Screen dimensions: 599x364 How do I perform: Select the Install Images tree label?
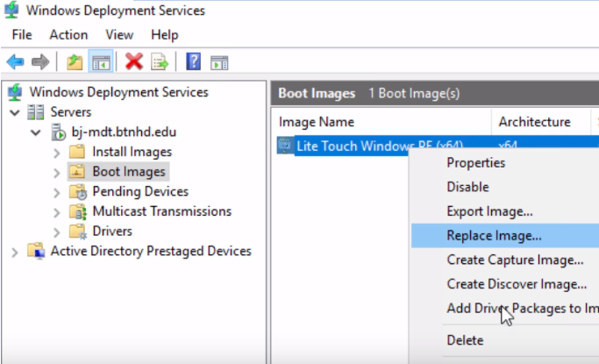pos(132,152)
